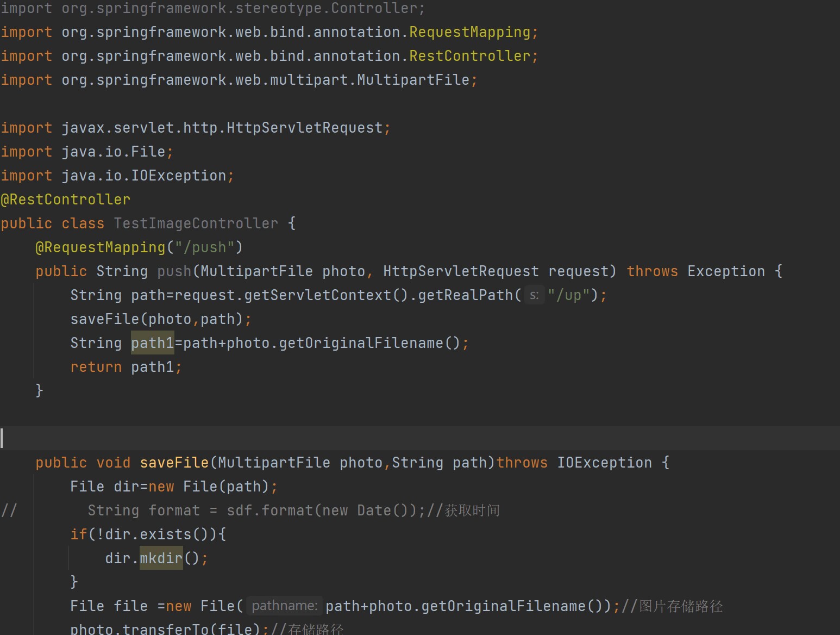Click the 's:' parameter hint in getRealPath
This screenshot has width=840, height=635.
tap(534, 295)
